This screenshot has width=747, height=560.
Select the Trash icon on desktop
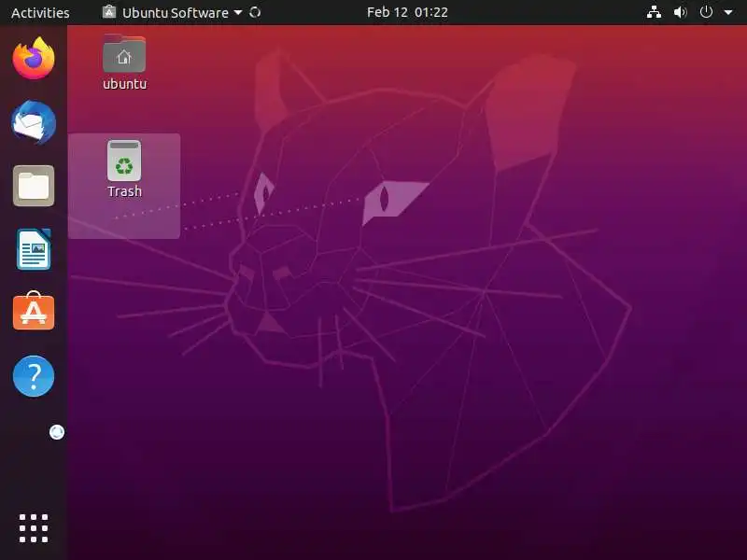click(124, 161)
